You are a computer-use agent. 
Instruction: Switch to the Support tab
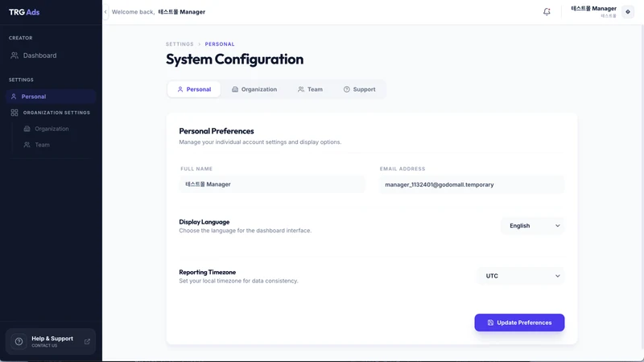pos(359,89)
